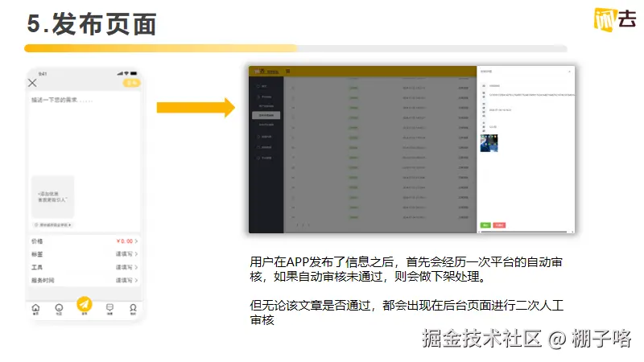Click the 描述一下您的需求 text field
Viewport: 644px width, 362px height.
click(x=62, y=100)
